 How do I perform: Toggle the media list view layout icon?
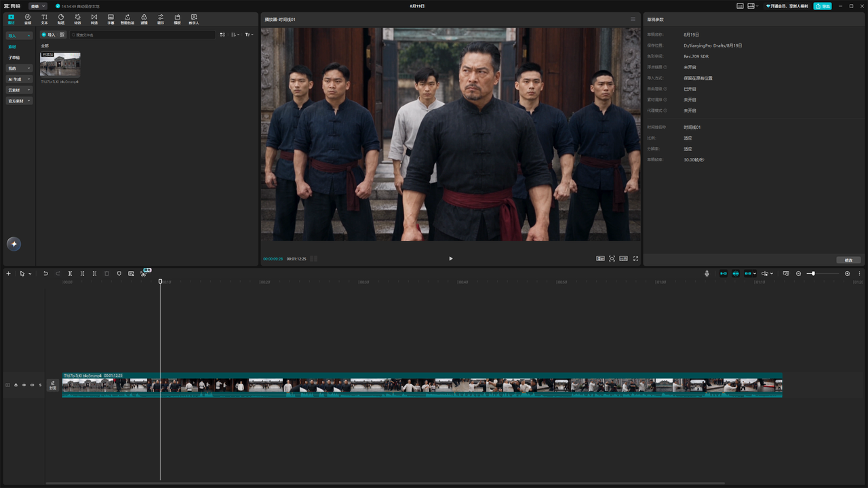coord(222,35)
